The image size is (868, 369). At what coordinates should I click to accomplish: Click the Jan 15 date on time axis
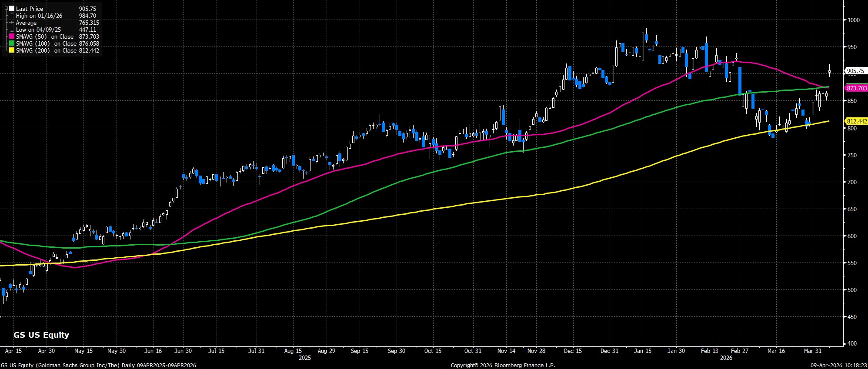(x=642, y=351)
